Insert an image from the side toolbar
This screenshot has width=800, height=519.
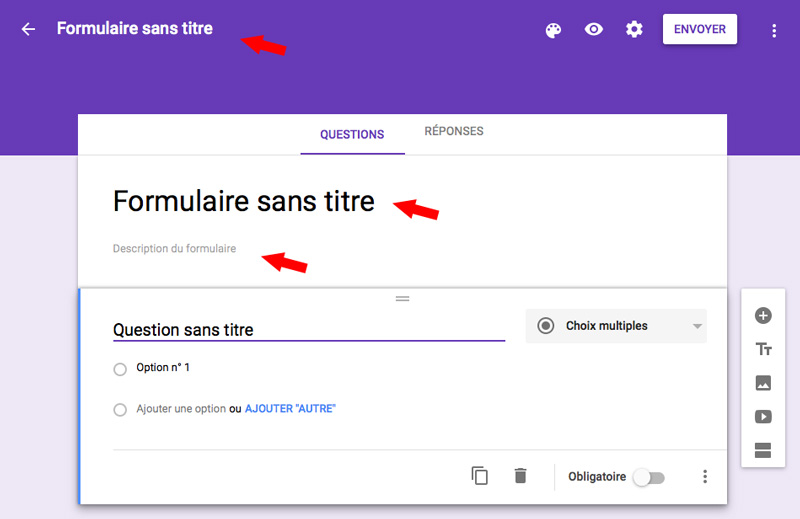point(763,383)
